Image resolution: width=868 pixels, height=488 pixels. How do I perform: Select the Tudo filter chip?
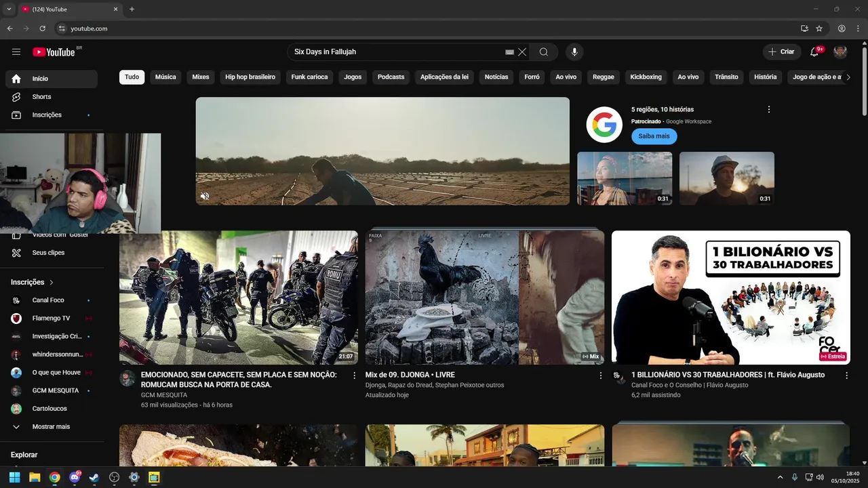(132, 77)
